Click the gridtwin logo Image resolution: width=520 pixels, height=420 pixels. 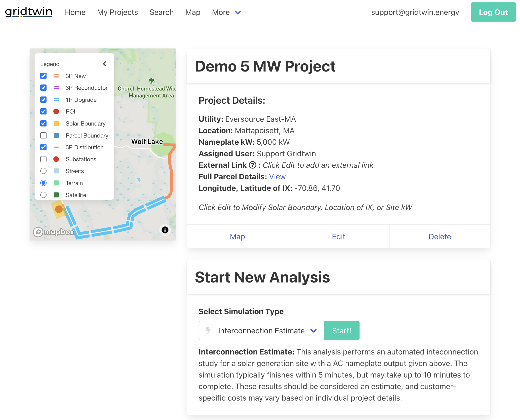(29, 12)
